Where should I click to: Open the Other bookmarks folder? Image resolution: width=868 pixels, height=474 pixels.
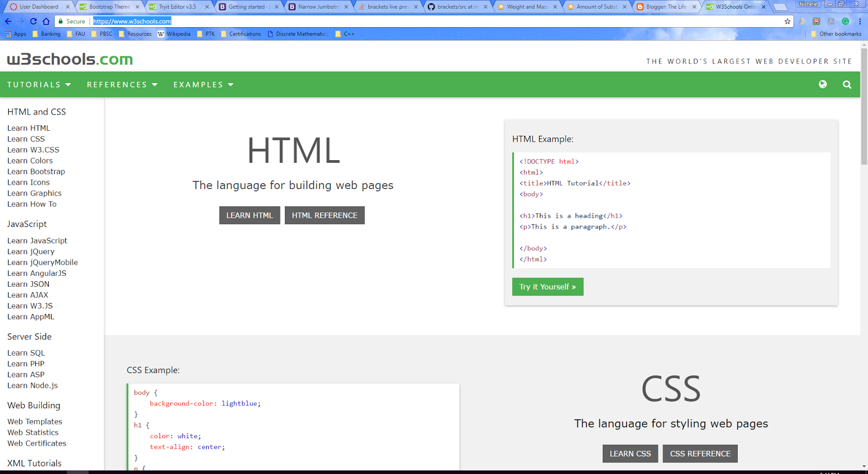(835, 34)
